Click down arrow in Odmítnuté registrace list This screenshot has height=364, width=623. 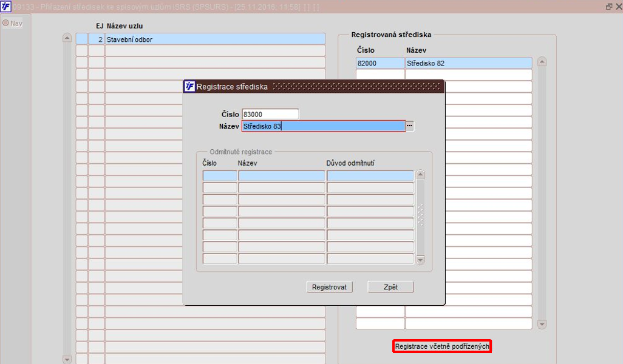point(420,260)
